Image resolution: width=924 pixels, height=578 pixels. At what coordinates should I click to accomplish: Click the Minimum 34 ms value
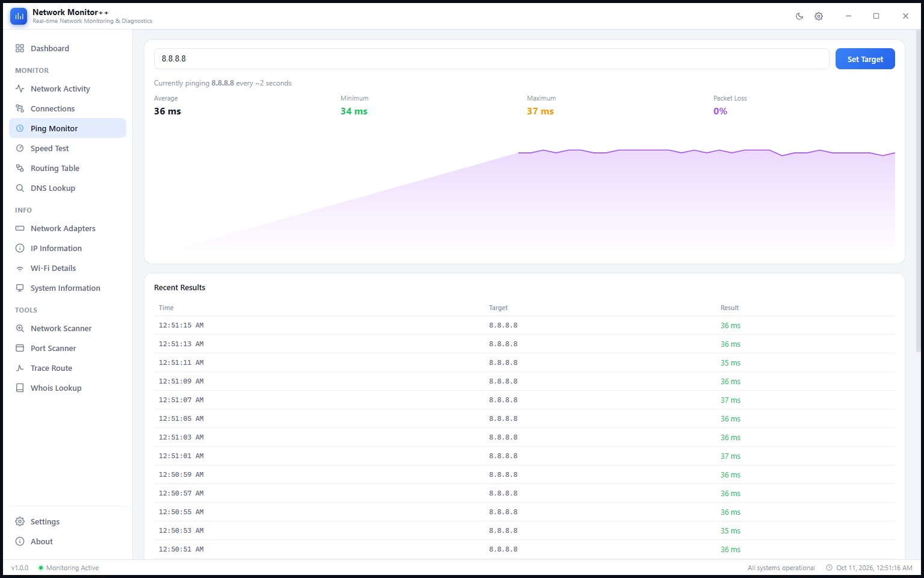click(354, 111)
